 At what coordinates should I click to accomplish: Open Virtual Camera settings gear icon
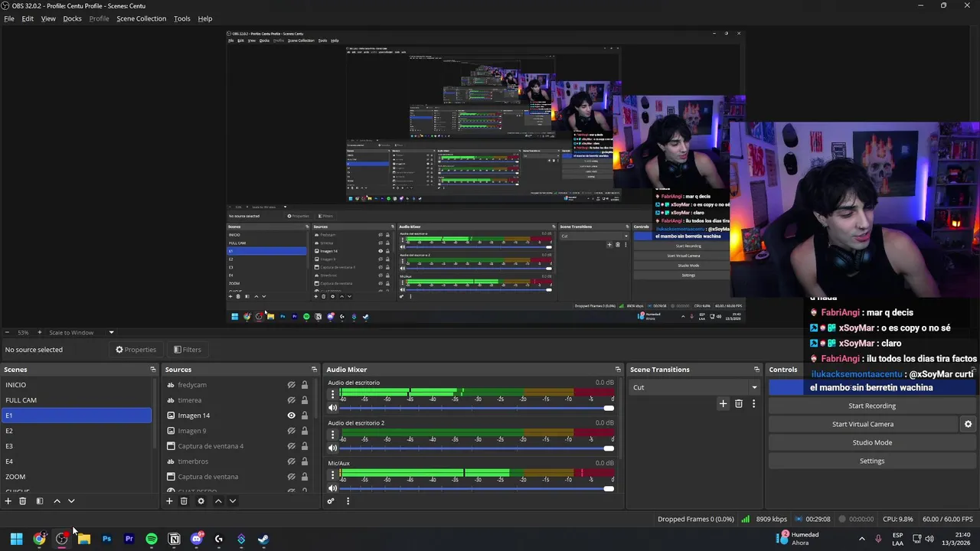click(968, 424)
